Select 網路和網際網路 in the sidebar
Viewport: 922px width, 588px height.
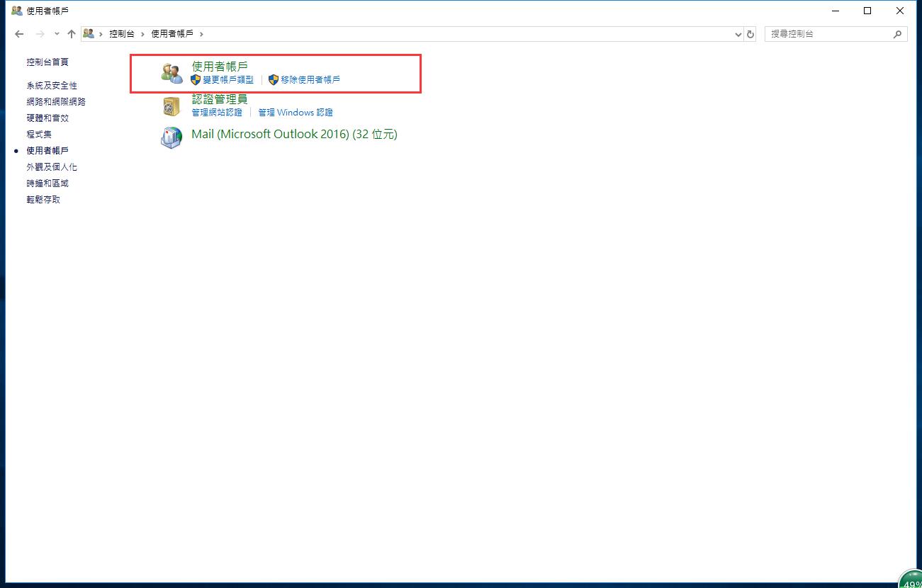(56, 102)
